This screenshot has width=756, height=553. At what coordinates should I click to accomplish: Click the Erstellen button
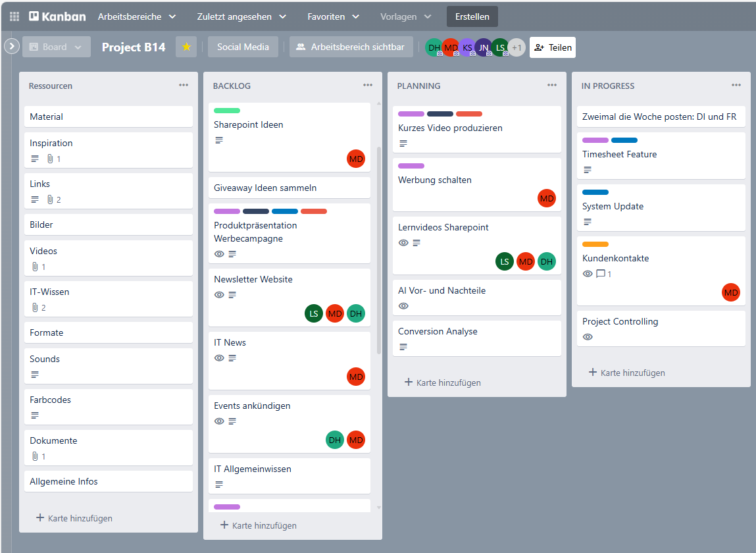(x=472, y=16)
